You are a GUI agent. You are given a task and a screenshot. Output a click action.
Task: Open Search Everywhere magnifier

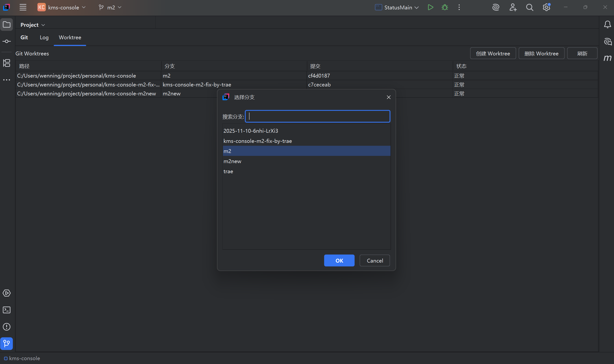[x=530, y=7]
